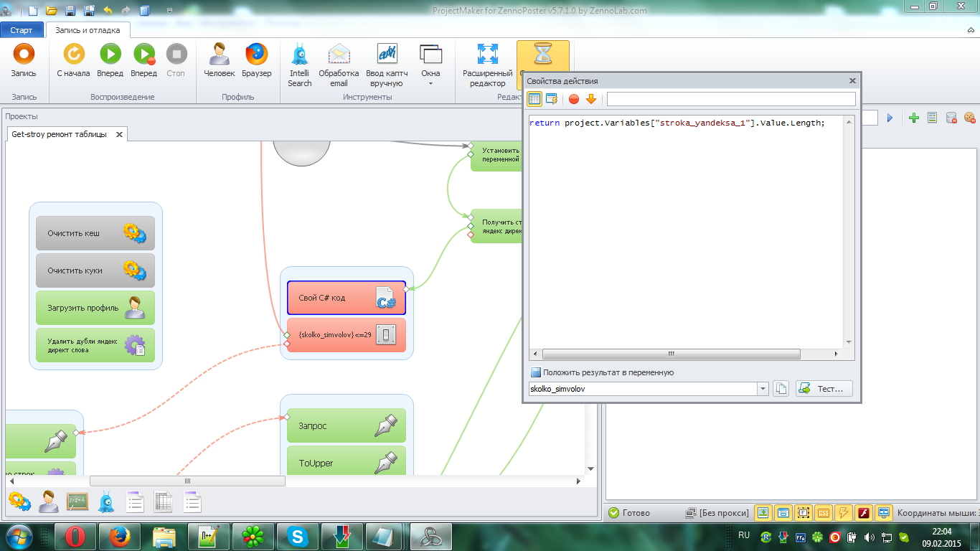Screen dimensions: 980x551
Task: Toggle the red breakpoint circle in action properties
Action: click(574, 99)
